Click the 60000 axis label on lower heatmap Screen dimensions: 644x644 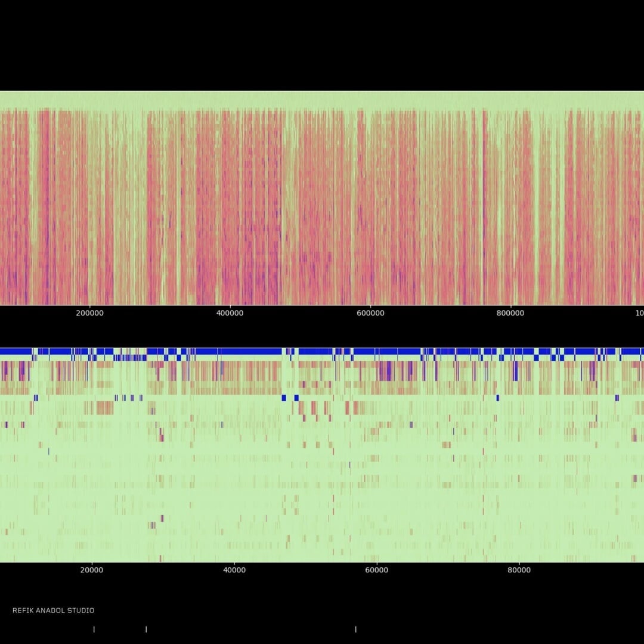point(377,570)
